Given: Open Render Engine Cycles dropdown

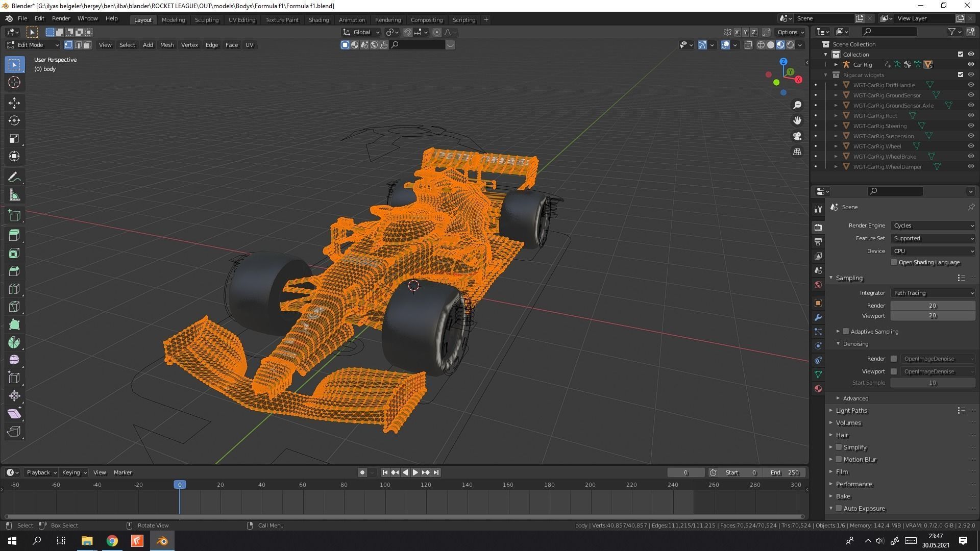Looking at the screenshot, I should 933,226.
